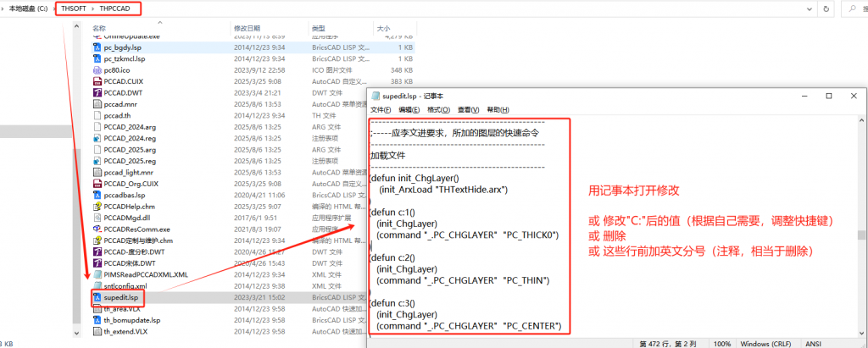The height and width of the screenshot is (348, 868).
Task: Click the pc_tzkmcl.lsp file icon
Action: coord(97,58)
